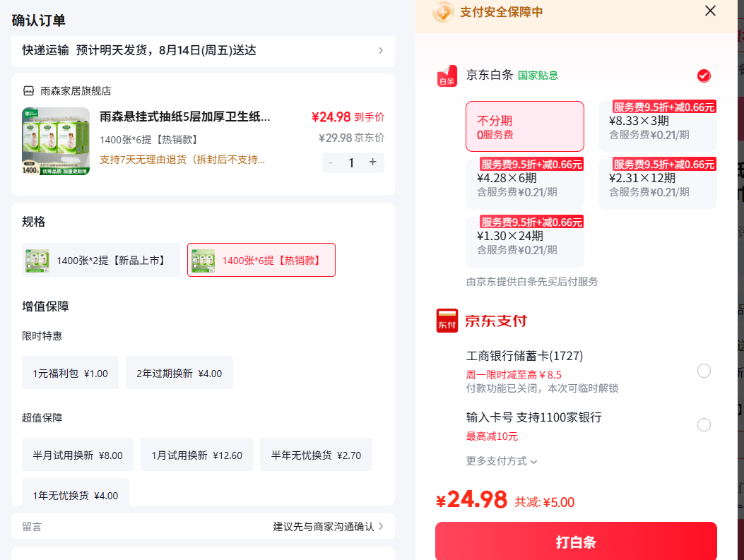Close the payment panel with the X icon
The image size is (744, 560).
710,11
